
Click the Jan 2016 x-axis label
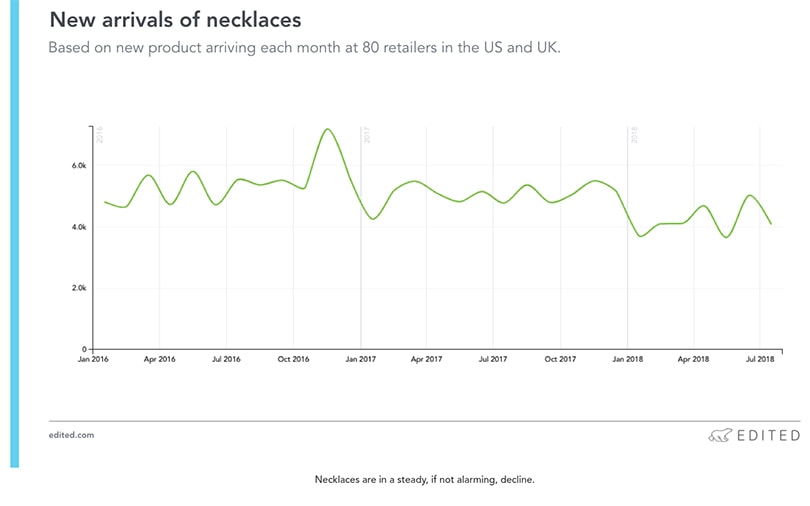point(93,358)
